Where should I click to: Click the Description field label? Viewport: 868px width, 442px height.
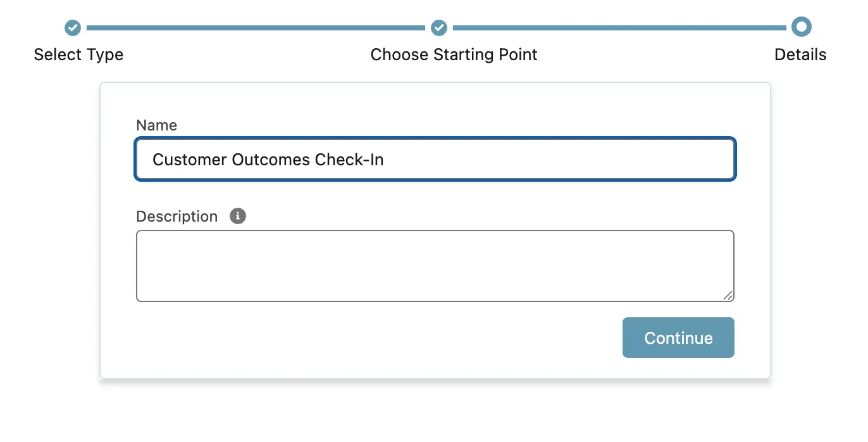177,217
